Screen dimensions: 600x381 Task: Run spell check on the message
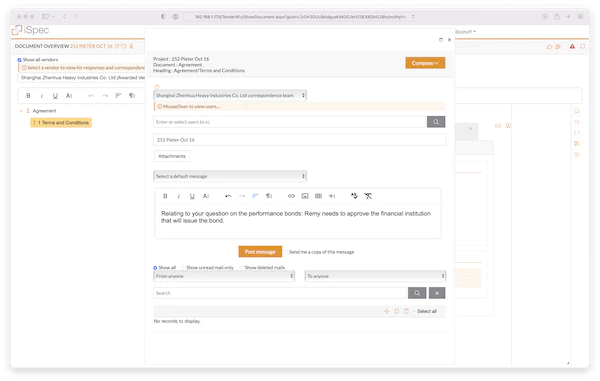354,196
